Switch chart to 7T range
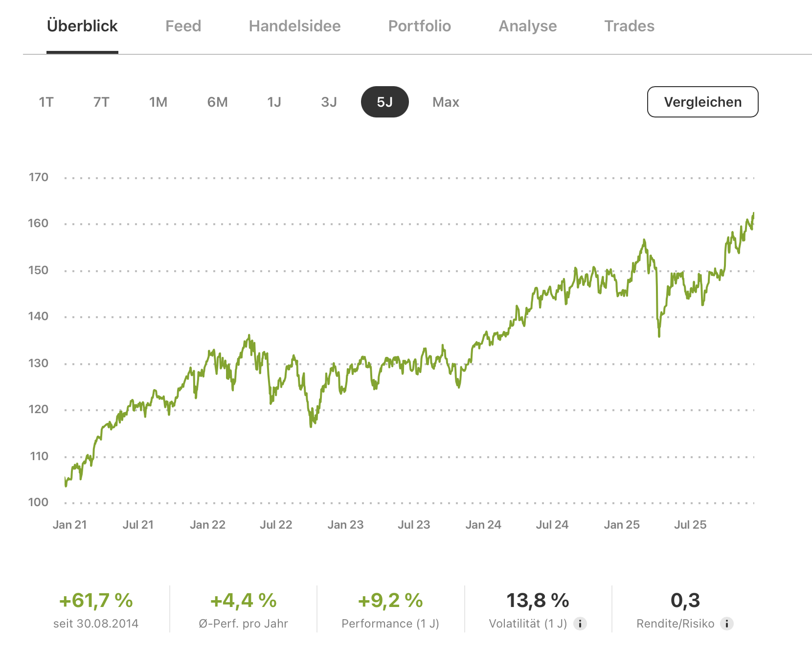This screenshot has height=653, width=812. (101, 102)
